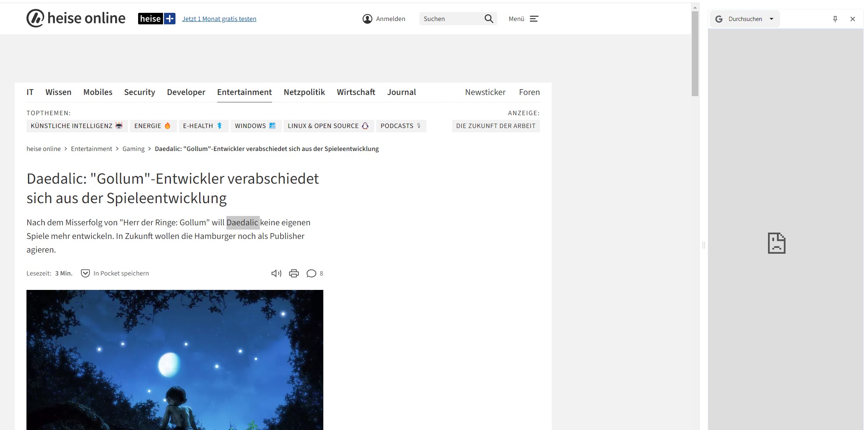Print the article using printer icon
Viewport: 868px width, 430px height.
pyautogui.click(x=294, y=273)
